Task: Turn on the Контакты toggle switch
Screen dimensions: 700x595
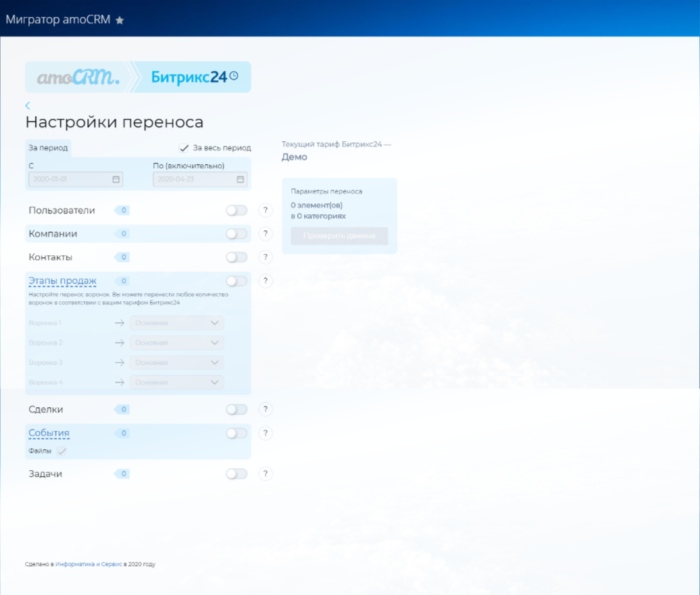Action: tap(236, 257)
